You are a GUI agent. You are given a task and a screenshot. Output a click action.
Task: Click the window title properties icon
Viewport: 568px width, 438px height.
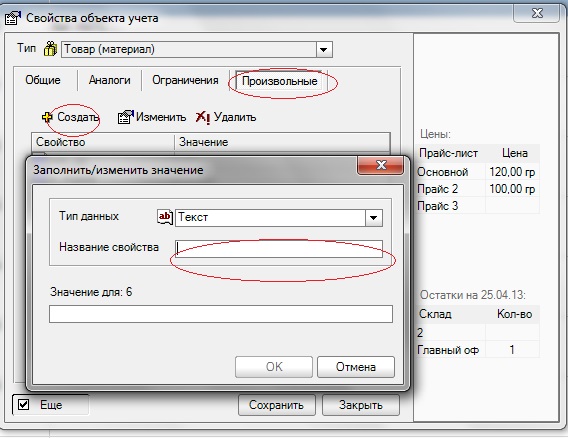13,18
